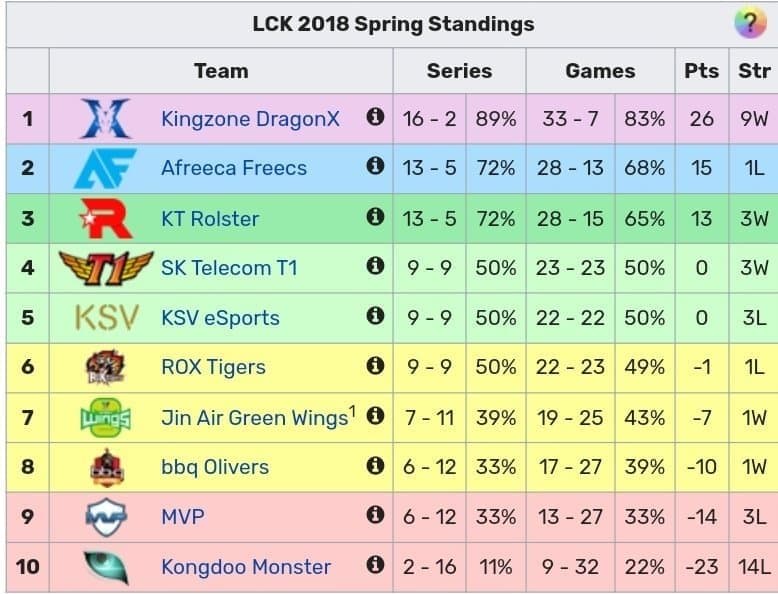Image resolution: width=778 pixels, height=594 pixels.
Task: Follow the MVP team link
Action: (x=183, y=517)
